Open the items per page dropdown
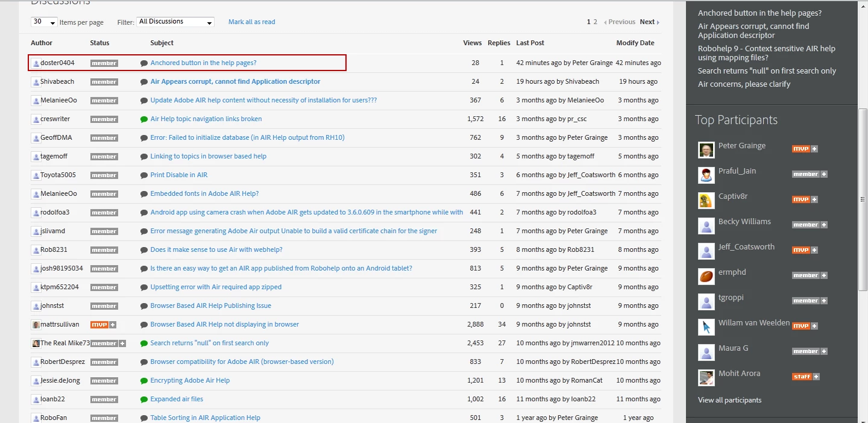The image size is (868, 423). (x=44, y=22)
